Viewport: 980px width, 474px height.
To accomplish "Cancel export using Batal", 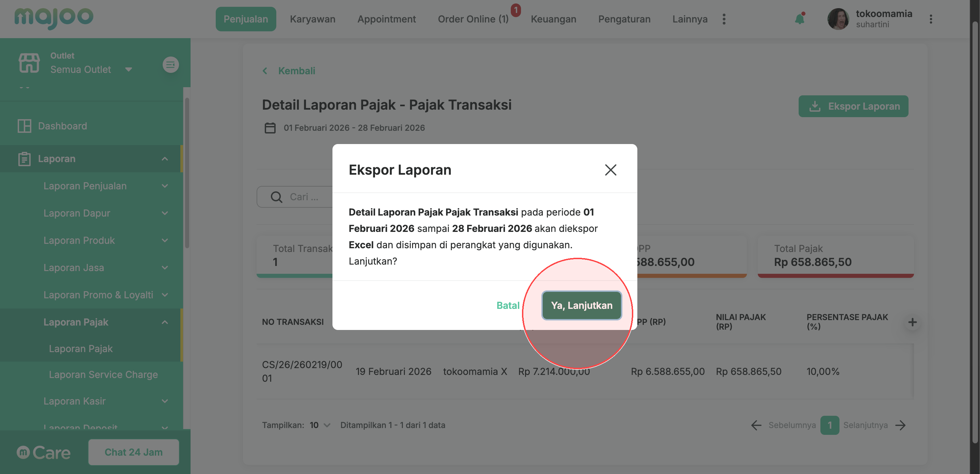I will coord(507,305).
